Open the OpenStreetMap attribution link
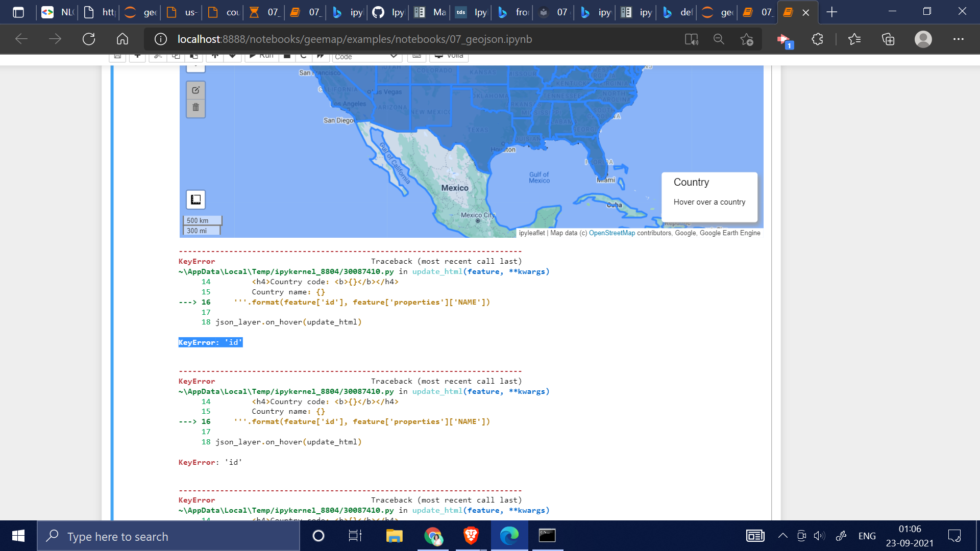This screenshot has height=551, width=980. [x=611, y=233]
